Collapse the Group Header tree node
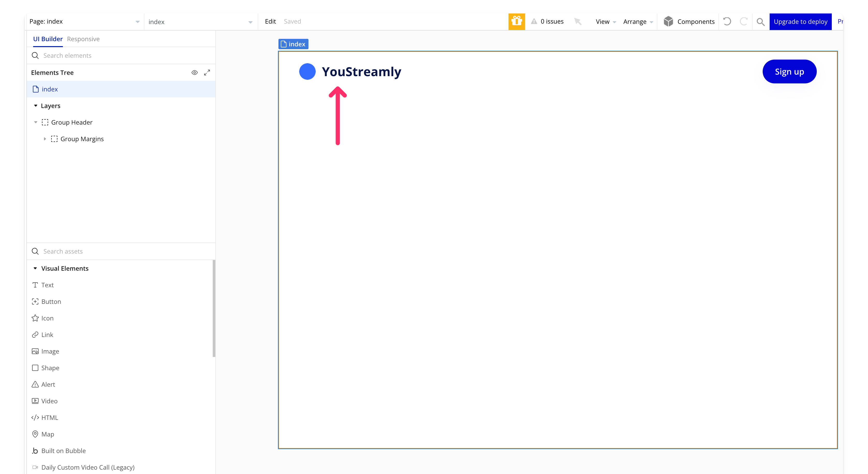This screenshot has height=474, width=868. click(x=36, y=122)
